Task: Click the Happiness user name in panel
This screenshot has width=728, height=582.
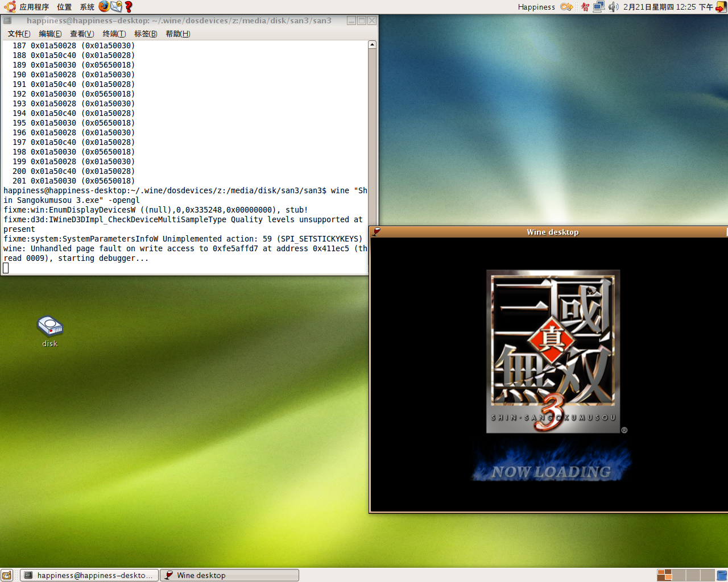Action: [x=536, y=7]
